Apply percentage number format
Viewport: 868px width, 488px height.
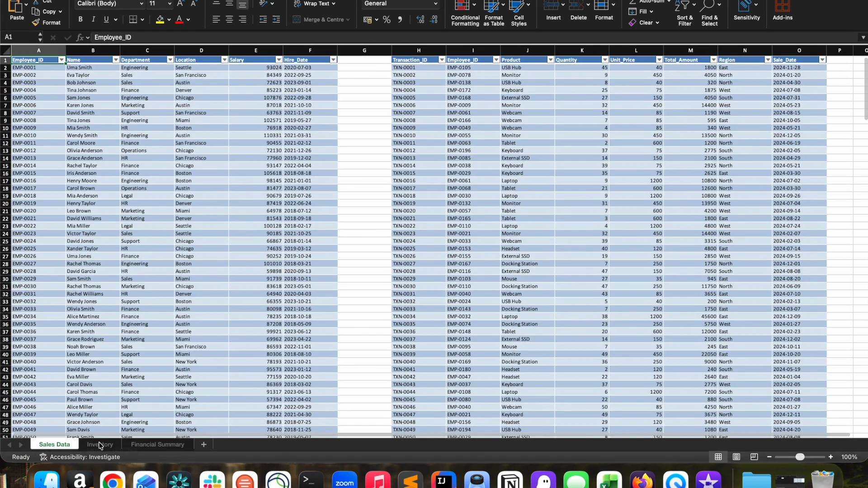point(387,19)
